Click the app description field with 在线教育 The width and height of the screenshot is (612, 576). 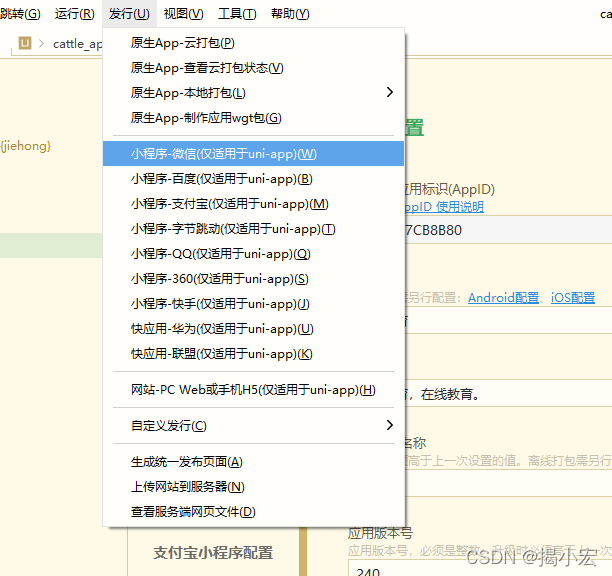coord(508,393)
